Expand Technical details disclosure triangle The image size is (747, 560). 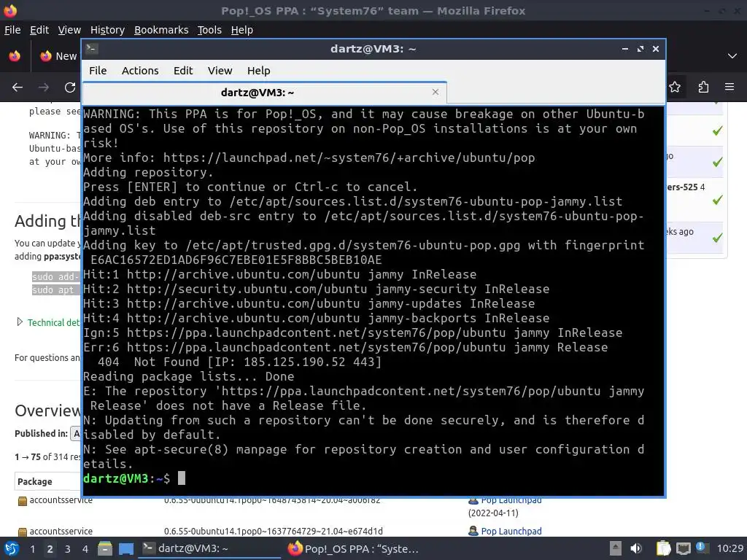20,322
